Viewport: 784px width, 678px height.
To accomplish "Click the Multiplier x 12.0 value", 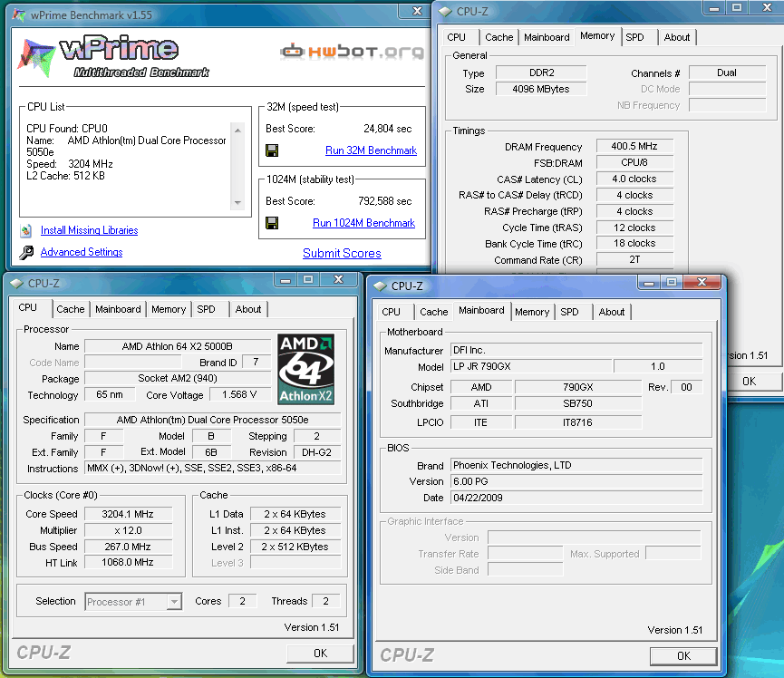I will pos(128,530).
